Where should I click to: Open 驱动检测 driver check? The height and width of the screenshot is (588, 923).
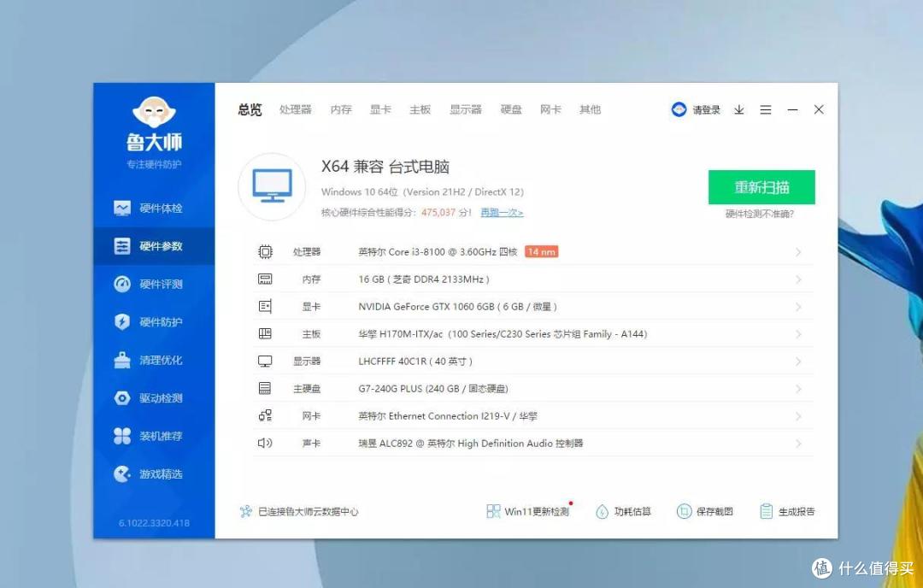(154, 398)
